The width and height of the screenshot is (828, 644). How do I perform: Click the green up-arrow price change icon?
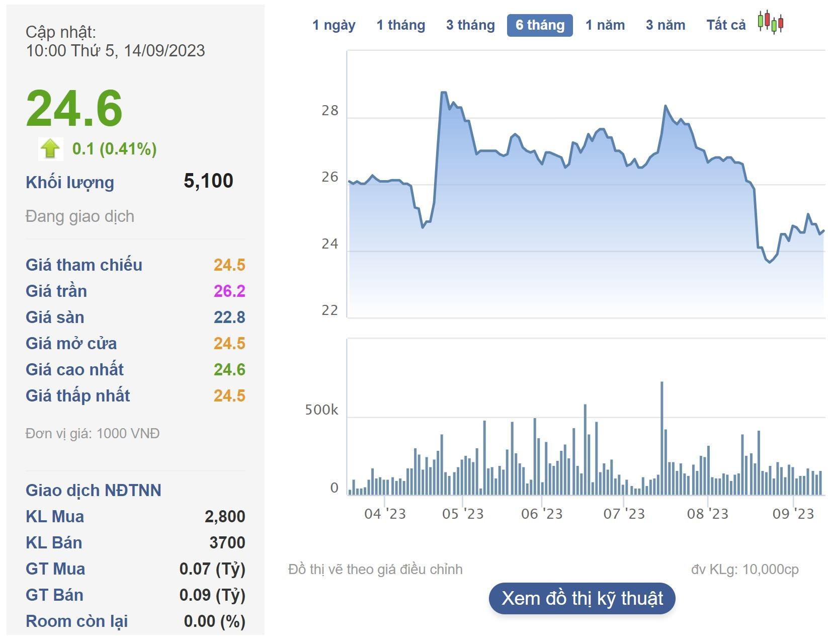[51, 149]
